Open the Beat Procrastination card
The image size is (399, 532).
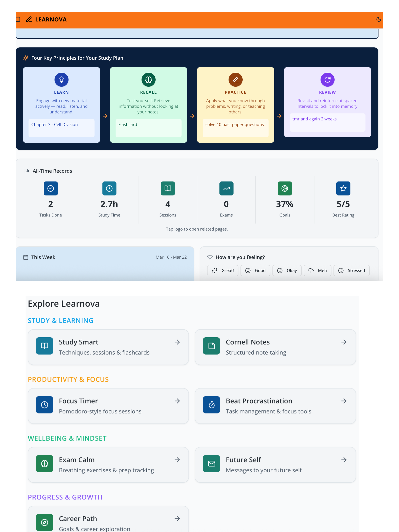(275, 406)
